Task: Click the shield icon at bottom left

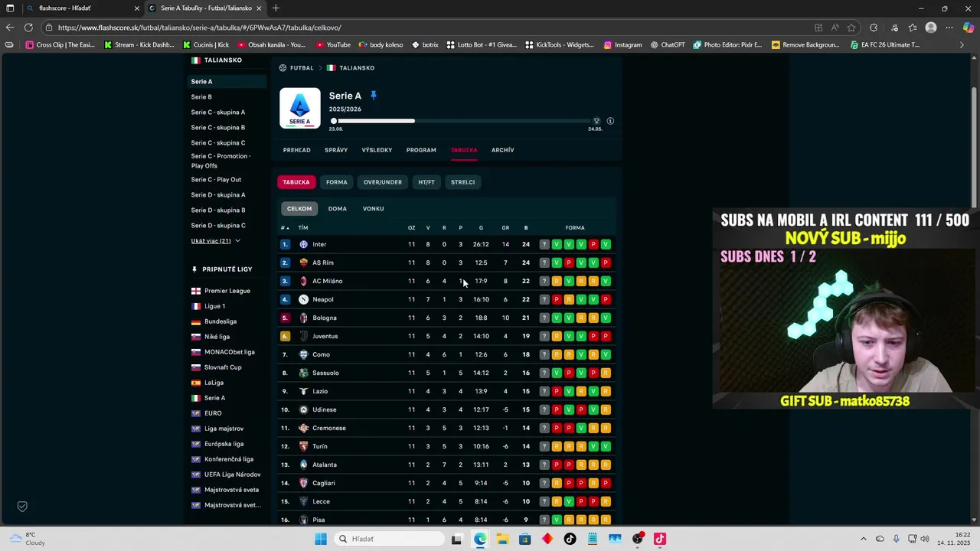Action: tap(22, 507)
